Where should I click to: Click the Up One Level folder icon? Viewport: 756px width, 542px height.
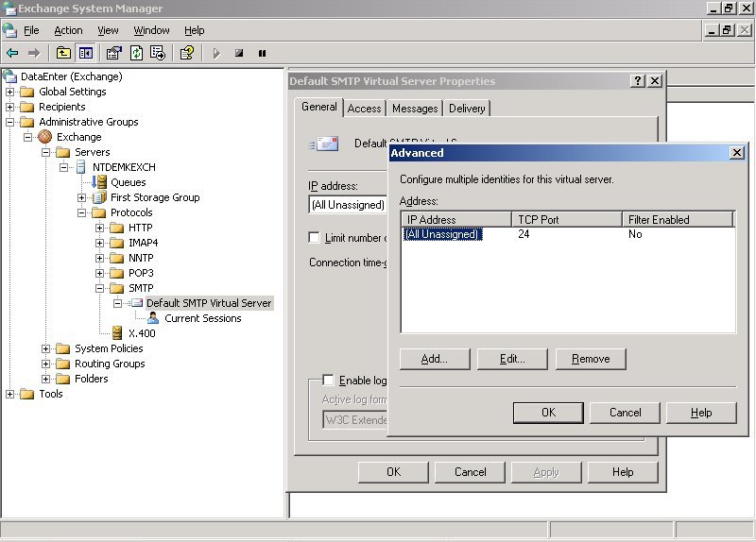point(63,53)
